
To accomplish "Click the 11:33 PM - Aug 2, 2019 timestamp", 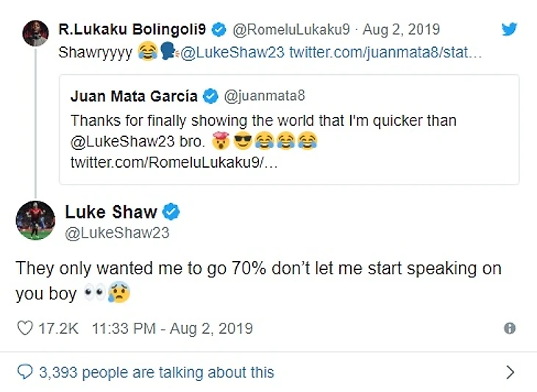I will (172, 328).
